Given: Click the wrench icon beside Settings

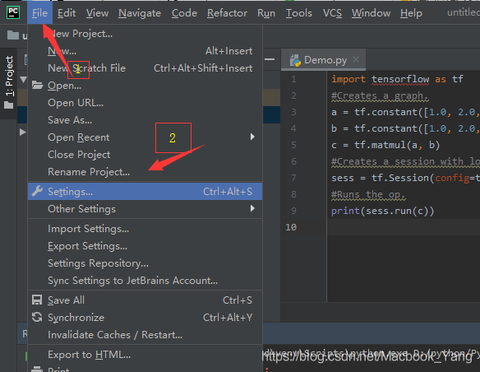Looking at the screenshot, I should [x=37, y=191].
